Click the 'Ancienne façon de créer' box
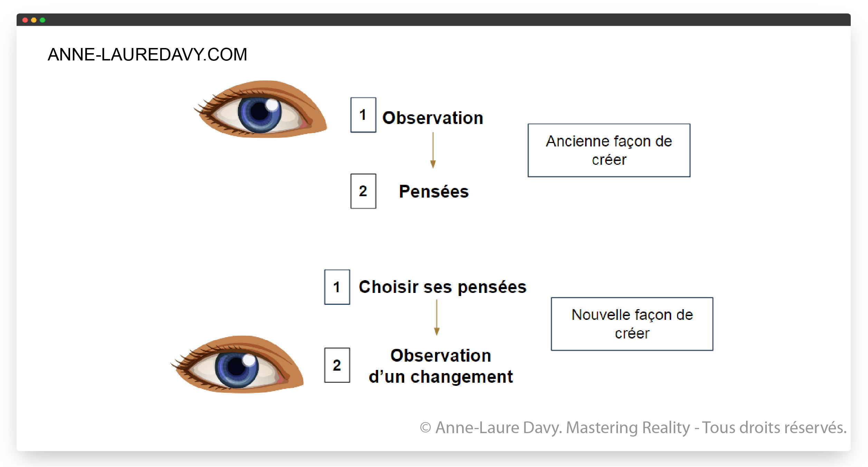The width and height of the screenshot is (868, 467). click(x=609, y=150)
